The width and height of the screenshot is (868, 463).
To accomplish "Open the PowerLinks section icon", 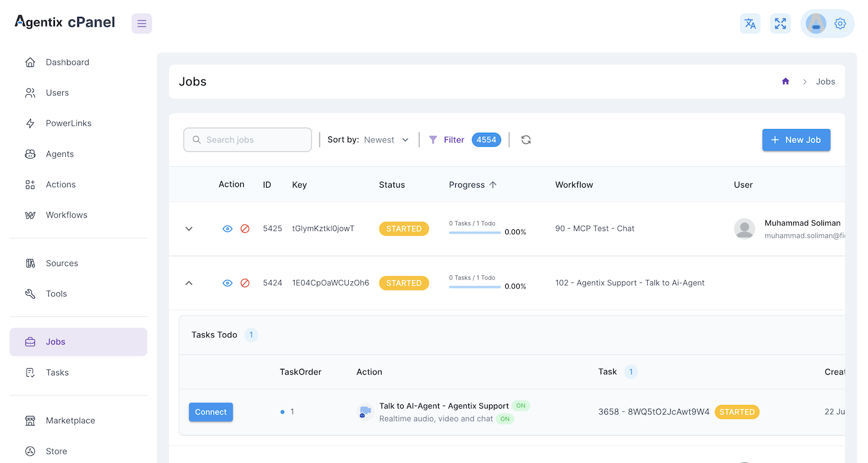I will point(30,123).
